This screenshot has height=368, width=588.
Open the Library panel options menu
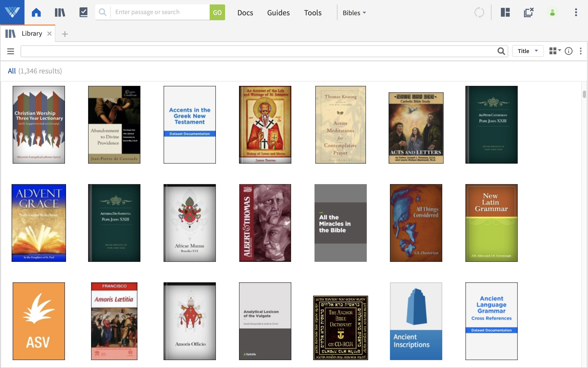click(581, 51)
